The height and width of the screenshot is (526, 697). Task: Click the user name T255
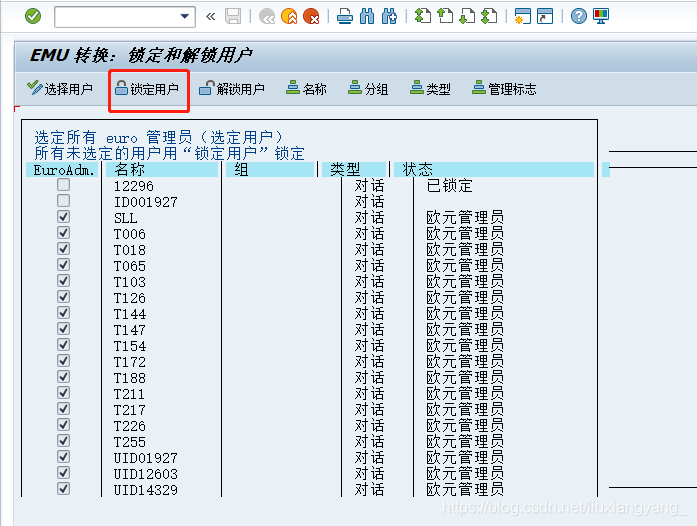point(129,442)
